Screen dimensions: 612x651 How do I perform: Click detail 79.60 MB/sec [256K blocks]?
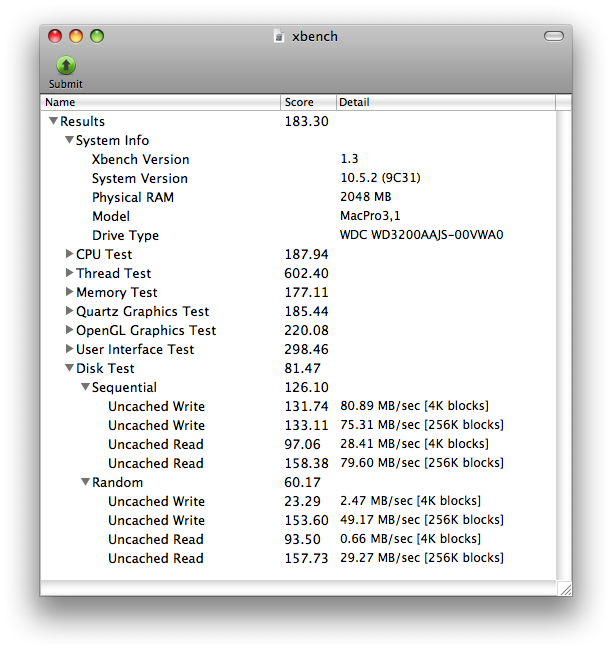422,463
